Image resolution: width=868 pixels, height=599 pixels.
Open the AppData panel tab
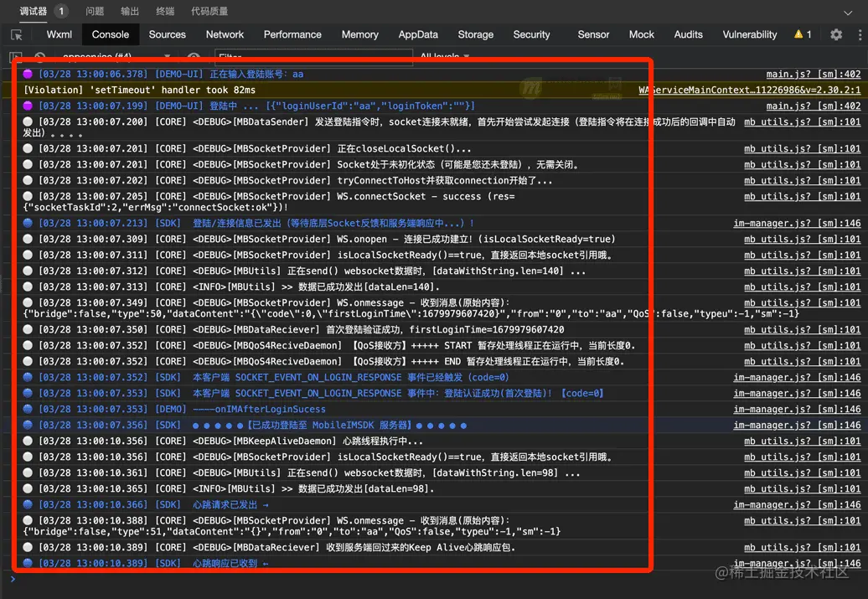[418, 34]
